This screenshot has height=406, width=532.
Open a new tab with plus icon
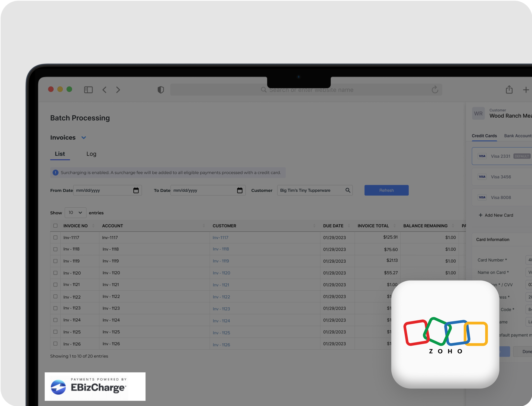pyautogui.click(x=526, y=90)
